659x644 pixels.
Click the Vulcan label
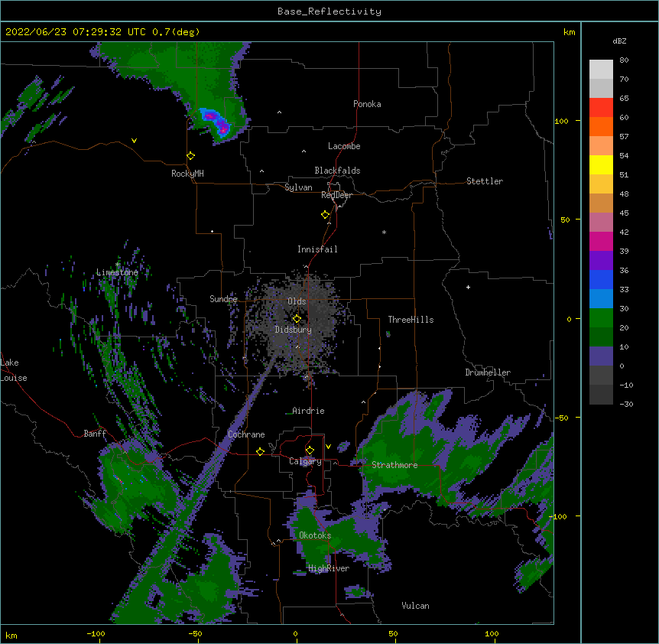(x=415, y=606)
